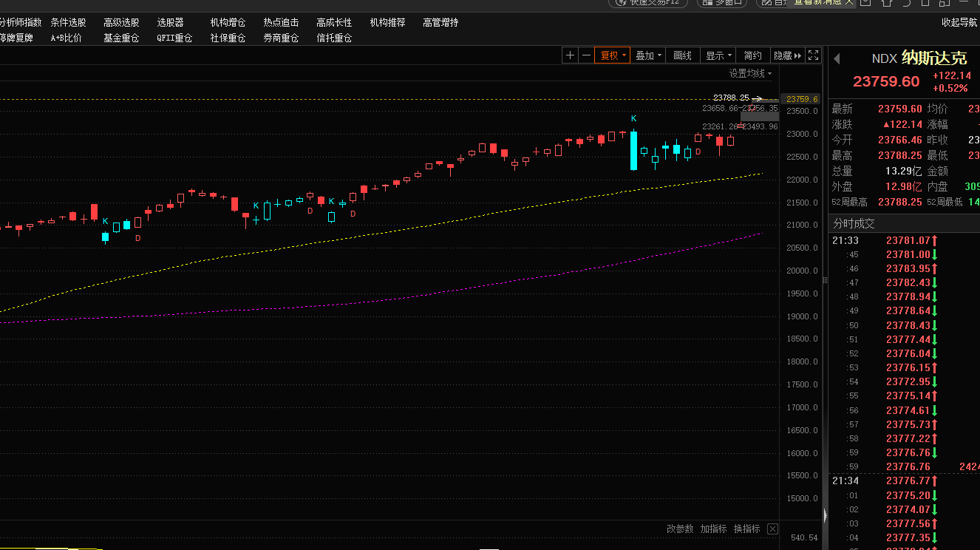980x550 pixels.
Task: Open 停牌复牌 navigation item
Action: coord(16,38)
